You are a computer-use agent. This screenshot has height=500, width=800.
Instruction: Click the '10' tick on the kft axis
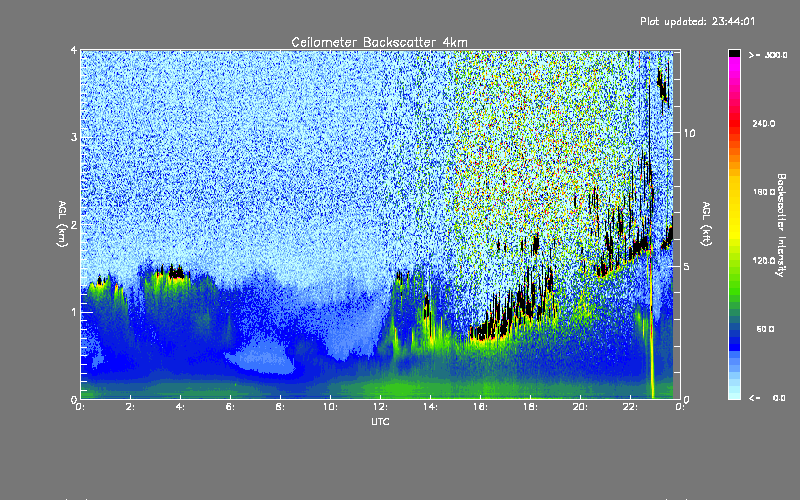tap(689, 133)
